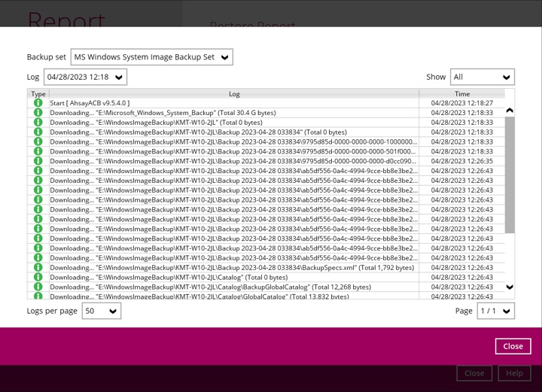This screenshot has height=392, width=542.
Task: Change the Logs per page dropdown
Action: point(101,311)
